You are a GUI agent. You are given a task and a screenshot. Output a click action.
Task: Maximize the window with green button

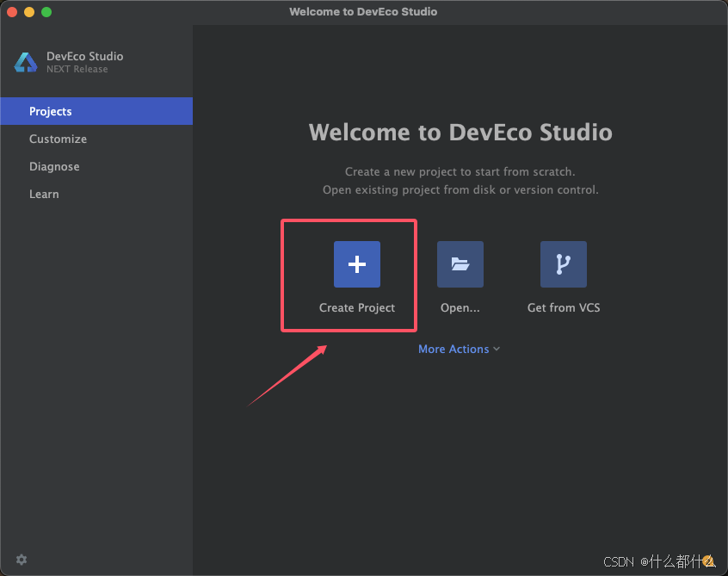(x=46, y=12)
